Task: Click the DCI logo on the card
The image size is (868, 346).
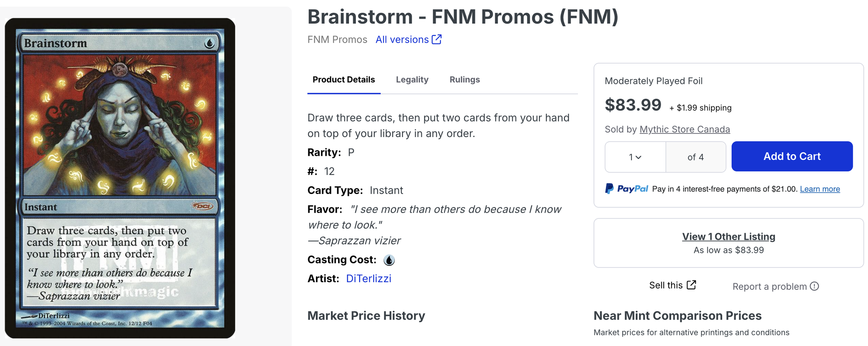Action: (x=202, y=206)
